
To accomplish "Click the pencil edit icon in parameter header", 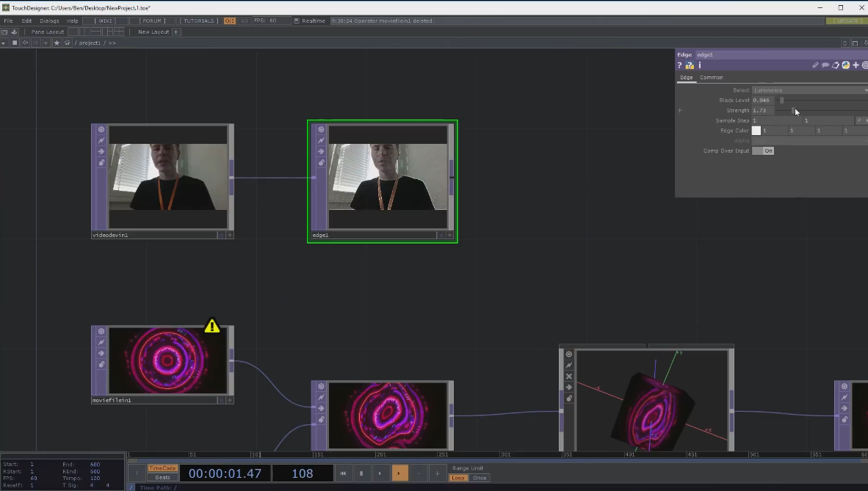I will (815, 65).
